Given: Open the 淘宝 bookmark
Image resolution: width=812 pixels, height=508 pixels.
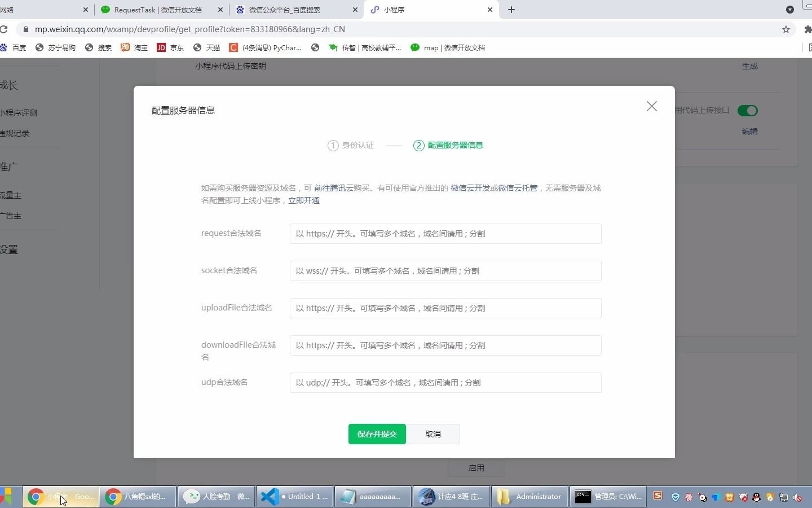Looking at the screenshot, I should click(x=134, y=48).
